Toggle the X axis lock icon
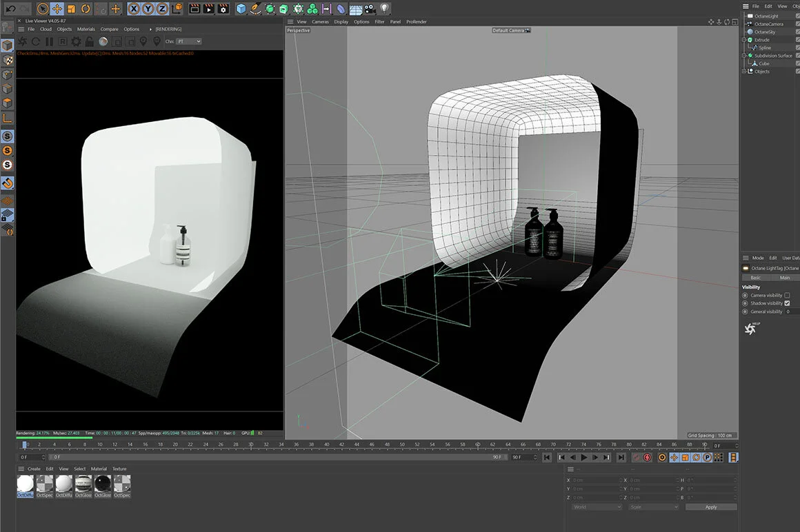Image resolution: width=800 pixels, height=532 pixels. (134, 9)
